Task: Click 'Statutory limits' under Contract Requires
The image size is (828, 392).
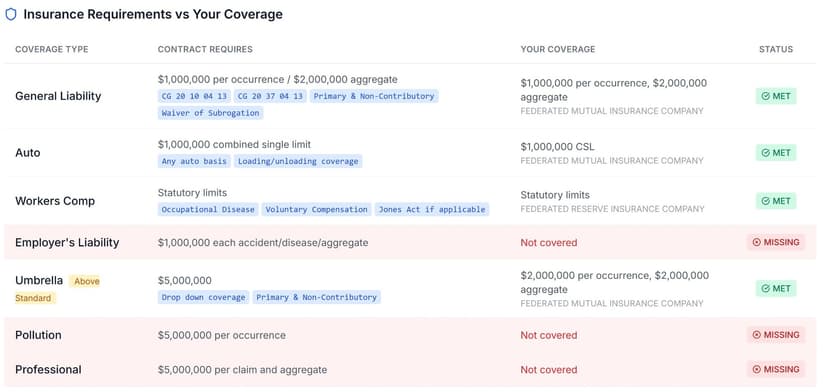Action: coord(192,193)
